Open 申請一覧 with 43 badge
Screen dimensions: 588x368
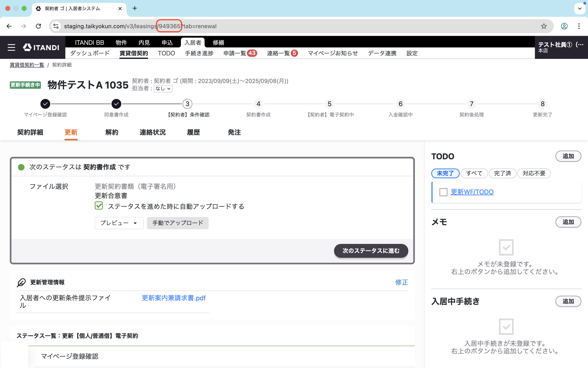(240, 53)
